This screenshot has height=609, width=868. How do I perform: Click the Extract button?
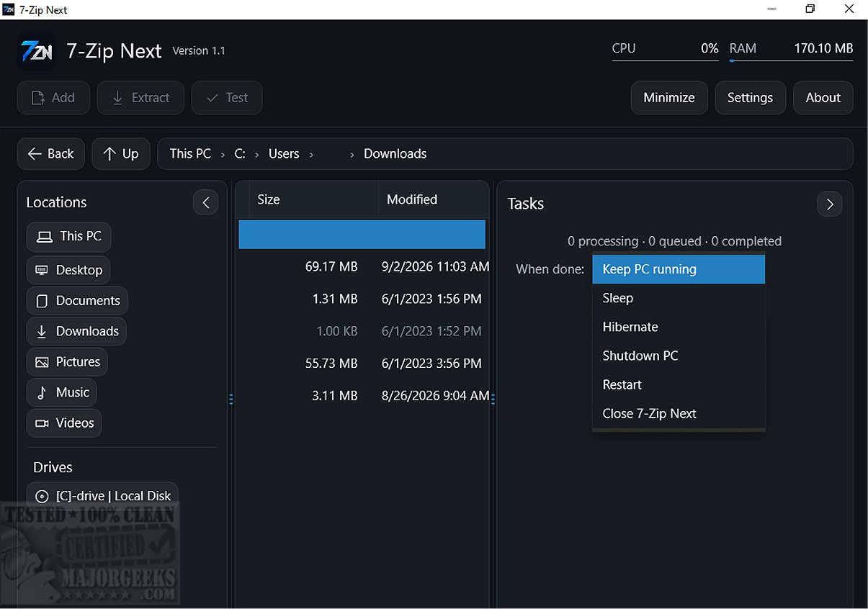pyautogui.click(x=140, y=98)
